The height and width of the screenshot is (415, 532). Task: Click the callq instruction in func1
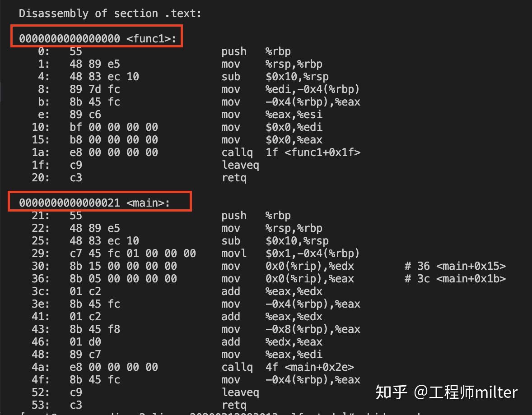pyautogui.click(x=291, y=152)
